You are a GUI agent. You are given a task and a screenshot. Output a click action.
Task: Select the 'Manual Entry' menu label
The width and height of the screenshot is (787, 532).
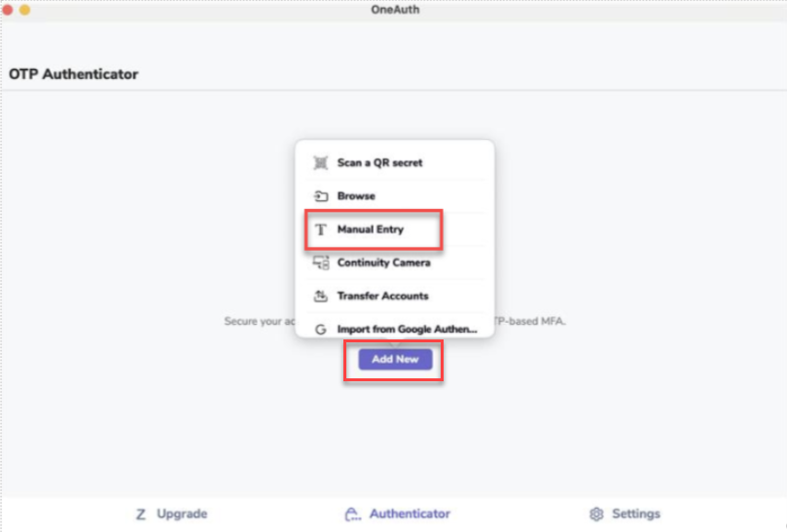point(370,231)
